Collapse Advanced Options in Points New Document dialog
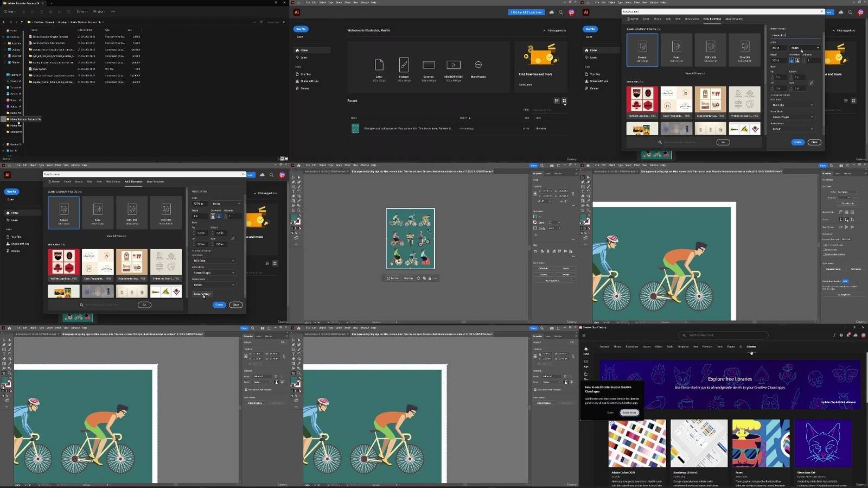 [780, 95]
